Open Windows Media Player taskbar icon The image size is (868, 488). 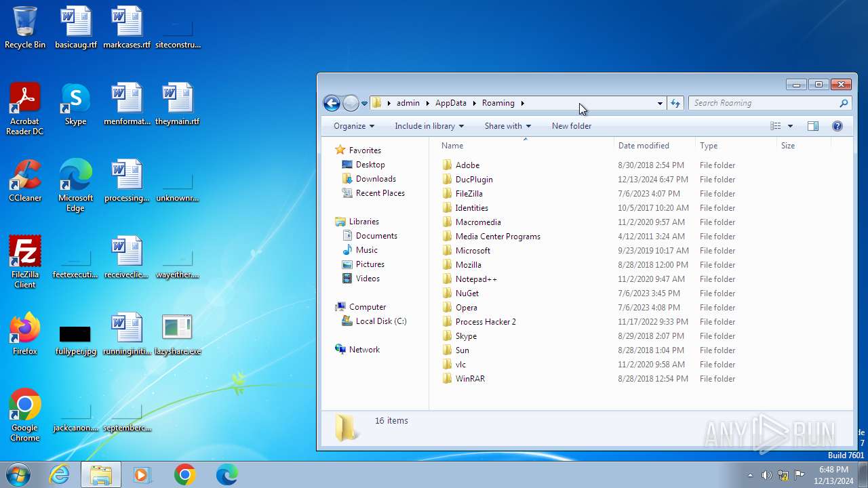point(142,474)
